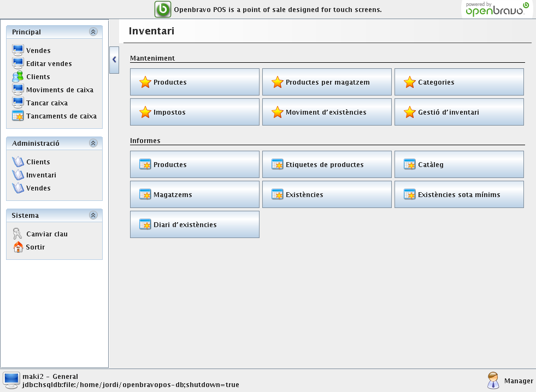The height and width of the screenshot is (392, 536).
Task: Open Productes under Manteniment
Action: (195, 82)
